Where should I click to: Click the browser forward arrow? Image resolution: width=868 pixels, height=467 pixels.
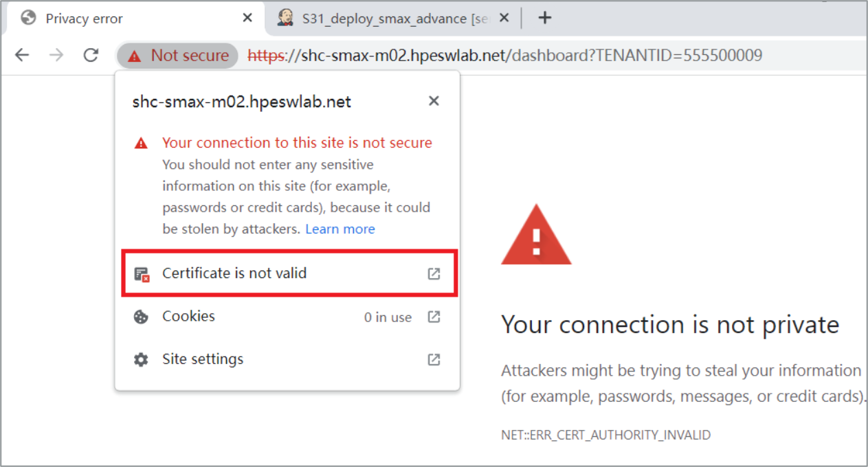pos(56,56)
